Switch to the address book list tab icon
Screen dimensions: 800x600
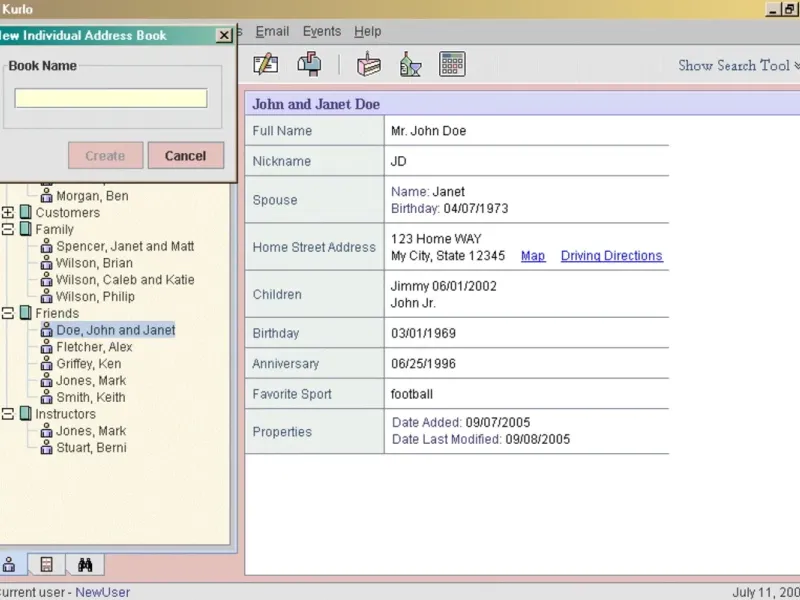click(46, 564)
